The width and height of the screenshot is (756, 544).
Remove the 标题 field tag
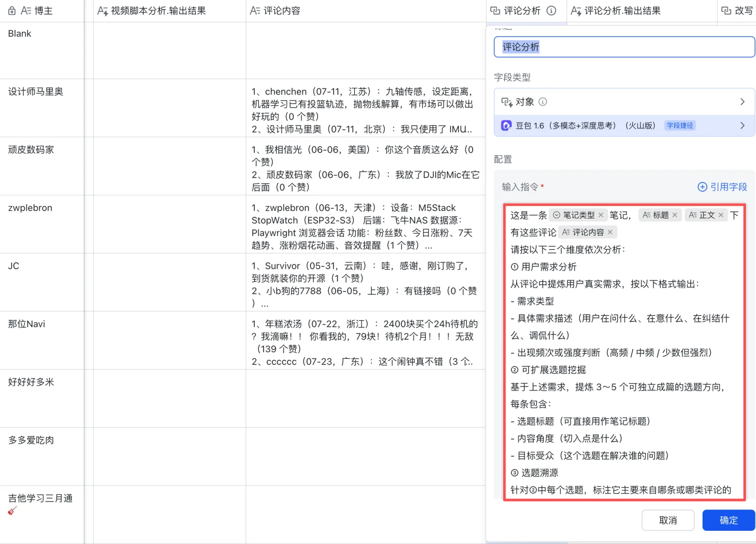(x=675, y=215)
